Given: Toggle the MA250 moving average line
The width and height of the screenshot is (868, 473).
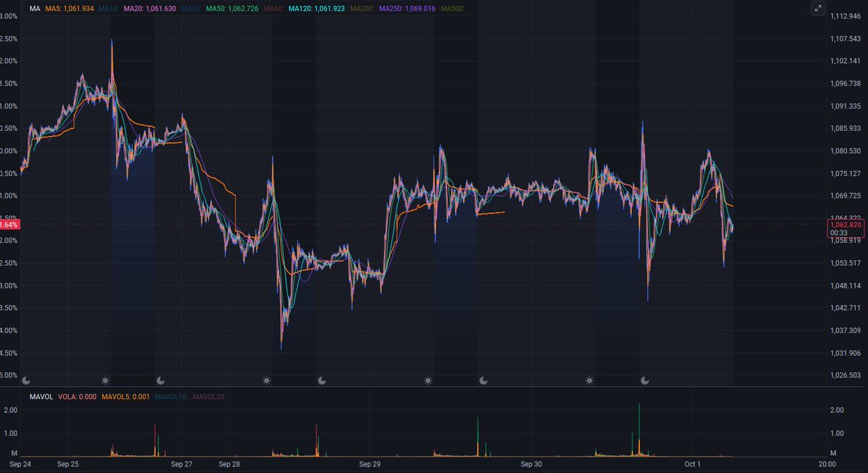Looking at the screenshot, I should (x=407, y=9).
